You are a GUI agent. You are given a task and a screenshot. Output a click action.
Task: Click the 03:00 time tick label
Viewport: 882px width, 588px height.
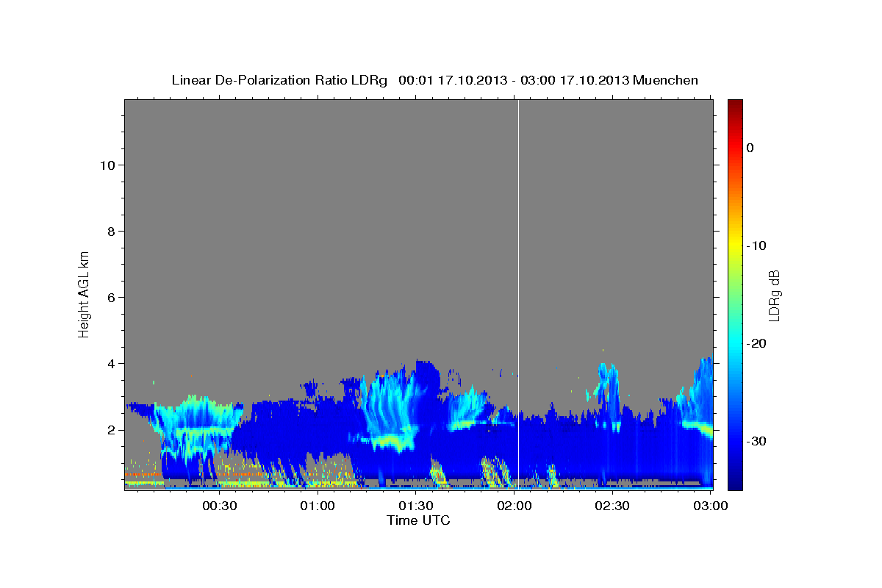coord(711,506)
